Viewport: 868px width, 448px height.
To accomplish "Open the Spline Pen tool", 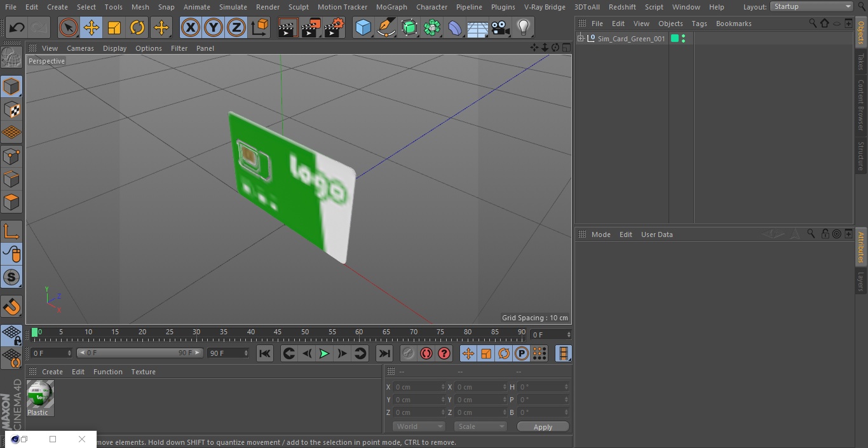I will click(x=386, y=28).
